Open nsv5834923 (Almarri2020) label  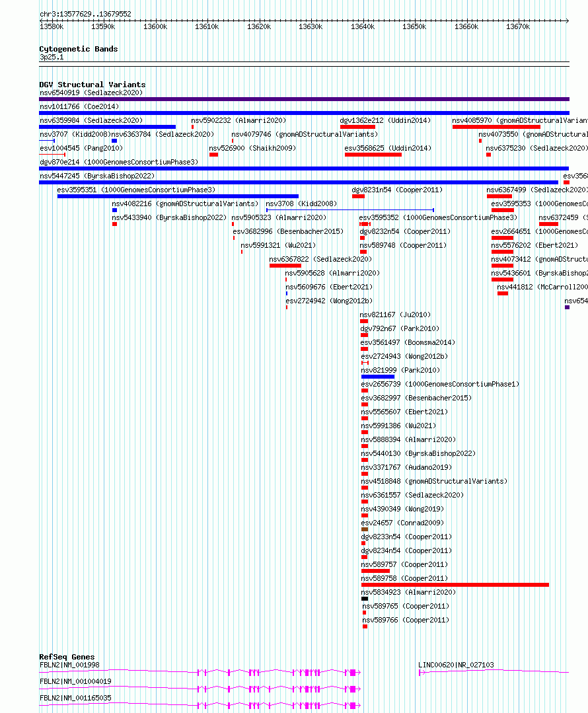[x=408, y=592]
